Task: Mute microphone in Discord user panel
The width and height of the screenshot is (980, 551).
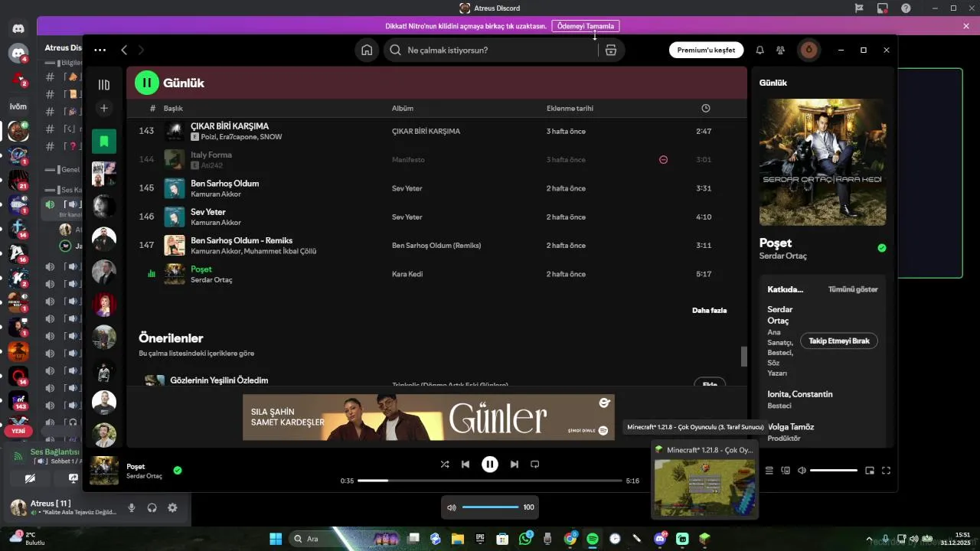Action: coord(132,507)
